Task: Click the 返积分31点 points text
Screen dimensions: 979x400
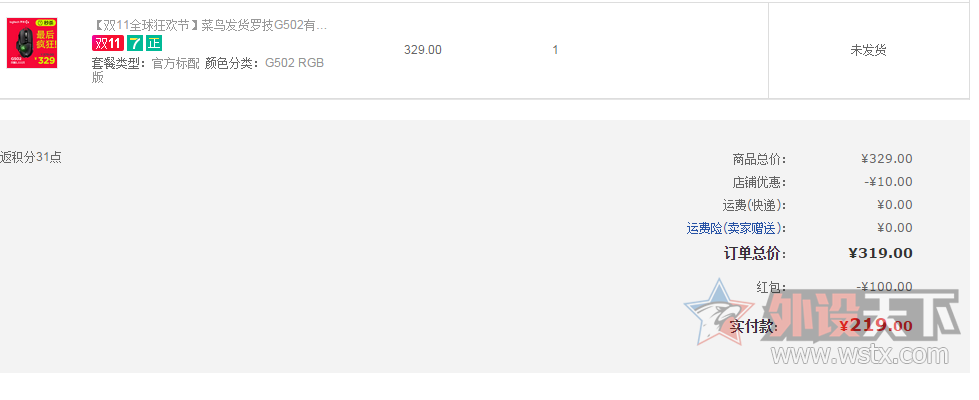Action: tap(31, 157)
